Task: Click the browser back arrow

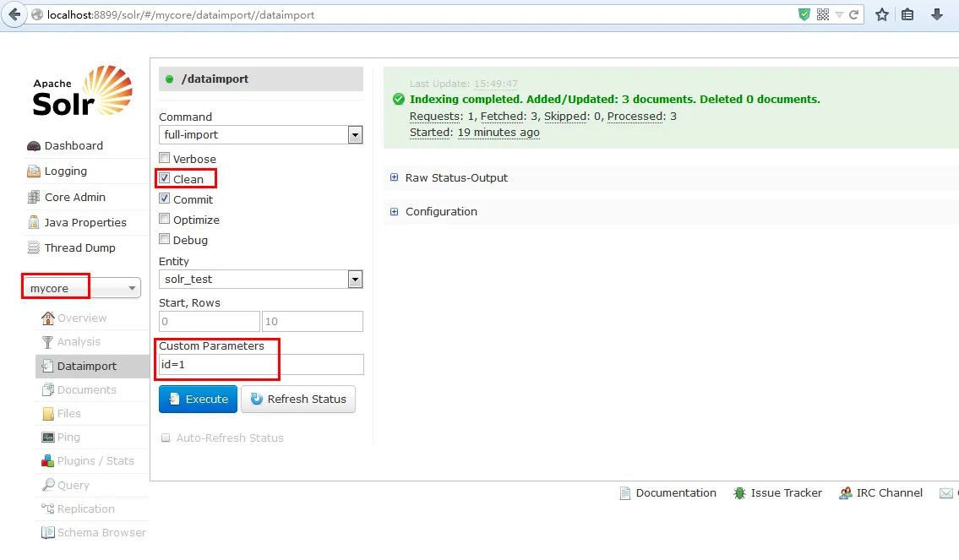Action: [x=14, y=14]
